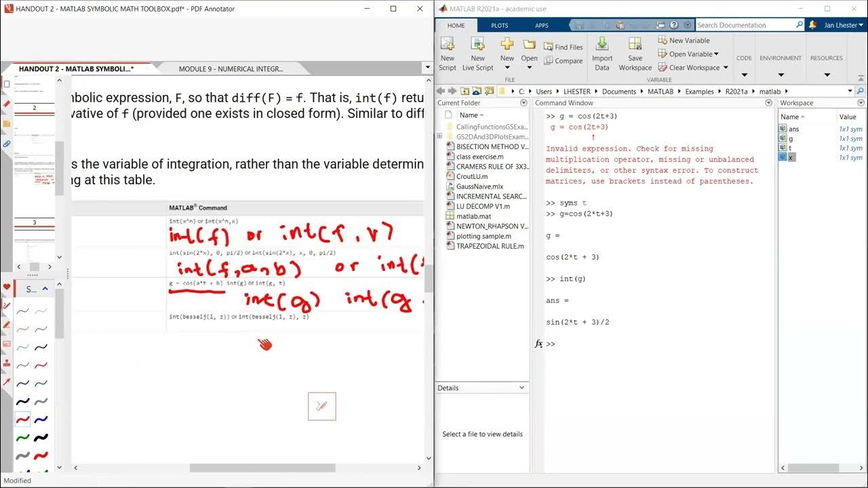Select the thick blue pen swatch

point(41,420)
